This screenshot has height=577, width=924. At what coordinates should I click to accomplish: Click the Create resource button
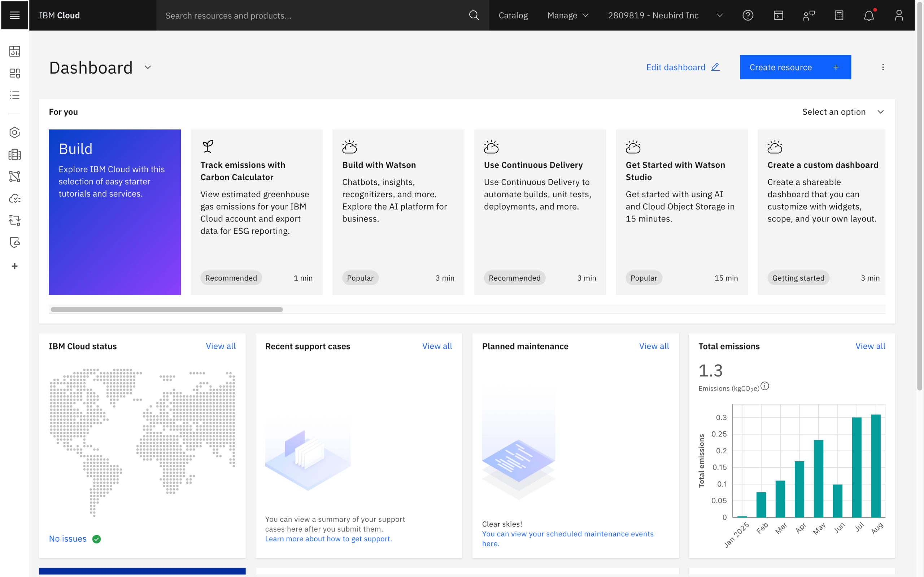click(x=795, y=67)
